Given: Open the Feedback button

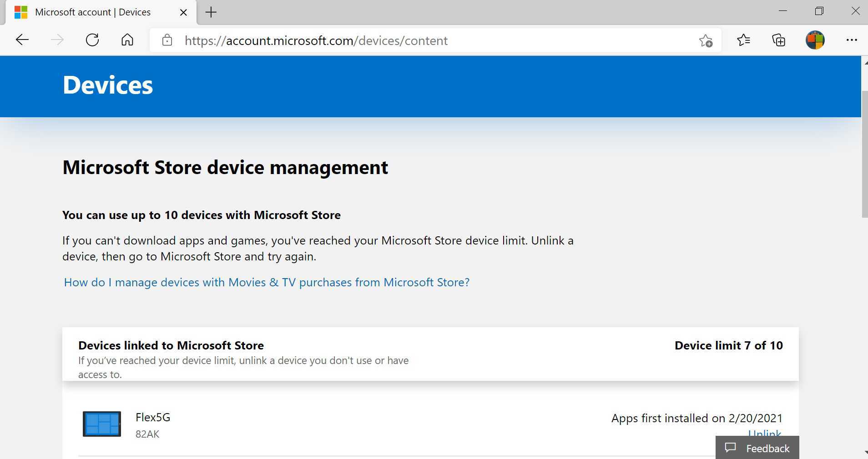Looking at the screenshot, I should click(757, 448).
